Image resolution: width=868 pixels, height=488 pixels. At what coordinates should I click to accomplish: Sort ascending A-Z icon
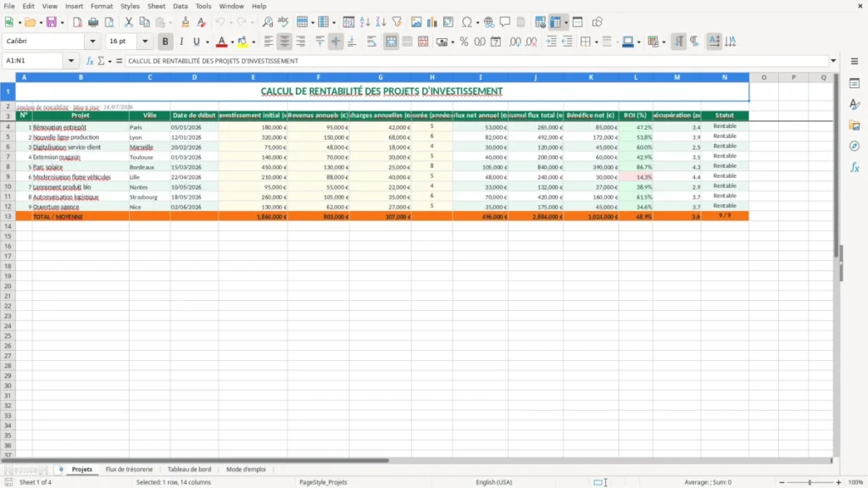364,22
